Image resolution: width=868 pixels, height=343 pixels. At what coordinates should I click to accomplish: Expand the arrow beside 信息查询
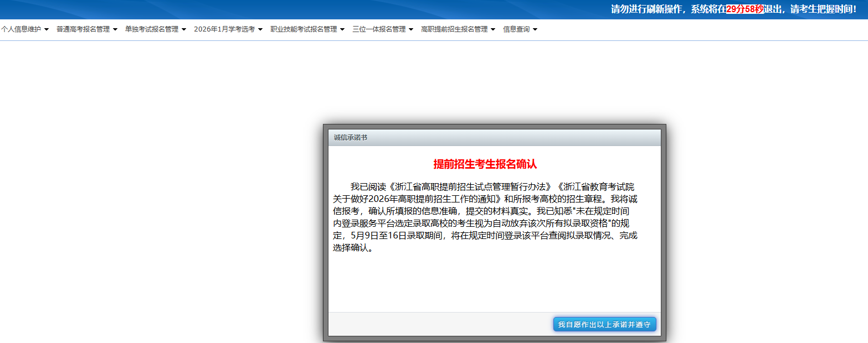tap(535, 29)
